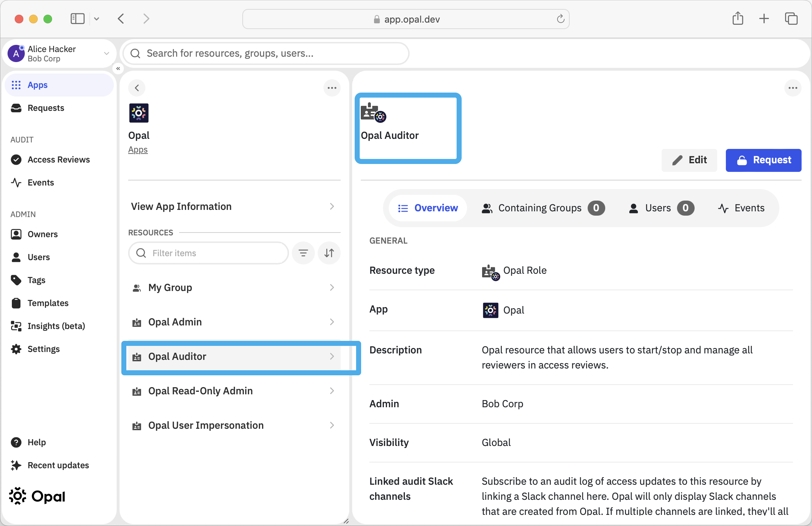Click the Tags icon in sidebar

(x=16, y=280)
